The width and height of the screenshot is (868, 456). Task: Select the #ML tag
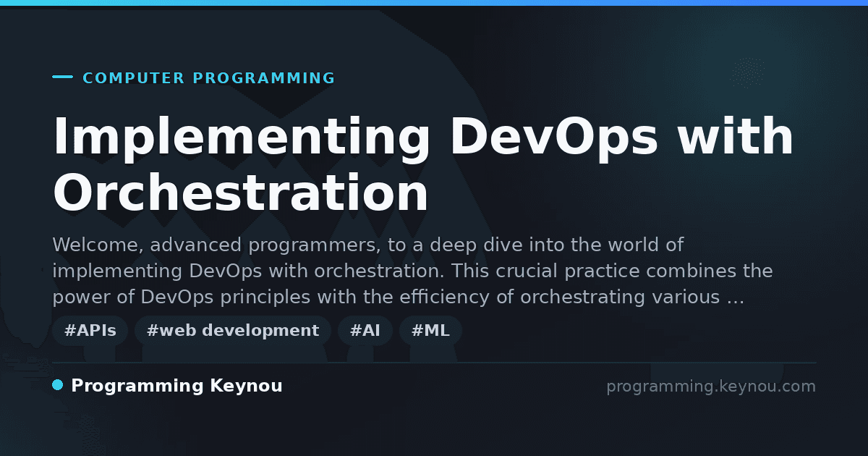pos(430,331)
